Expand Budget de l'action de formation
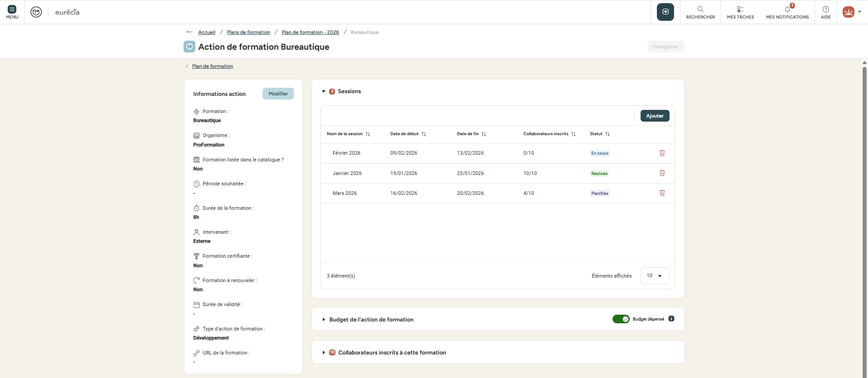The height and width of the screenshot is (378, 868). [324, 320]
